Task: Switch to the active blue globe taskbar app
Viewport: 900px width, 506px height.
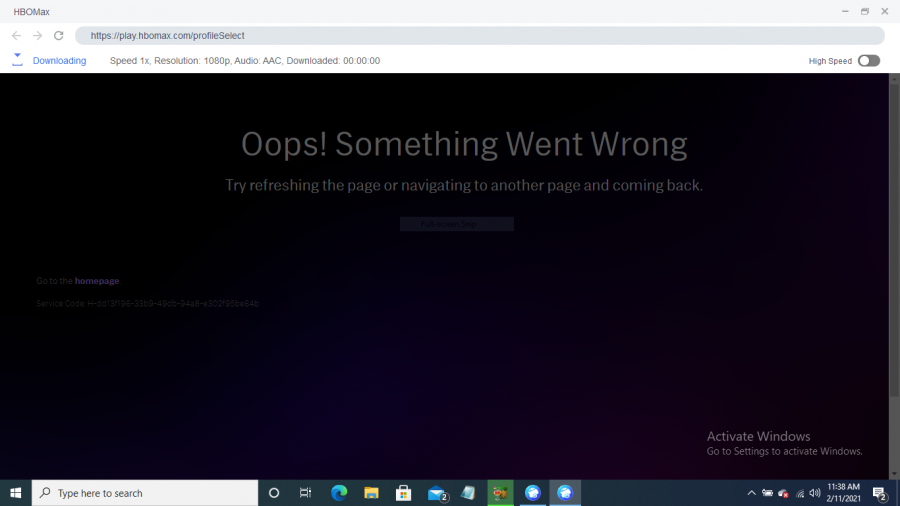Action: point(565,493)
